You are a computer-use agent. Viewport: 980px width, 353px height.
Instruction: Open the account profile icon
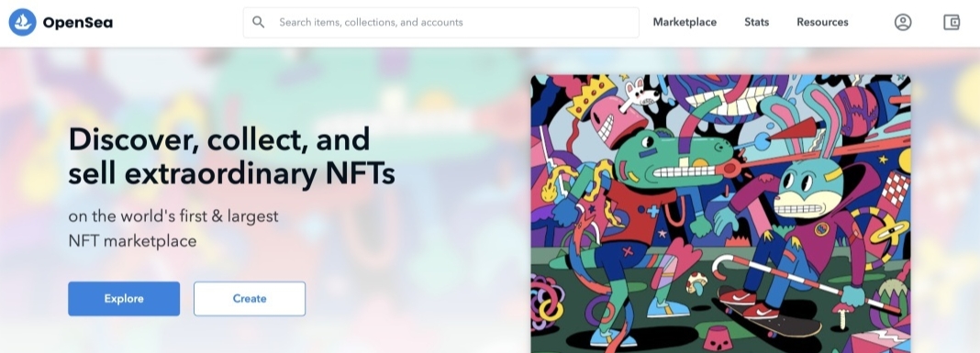coord(903,23)
